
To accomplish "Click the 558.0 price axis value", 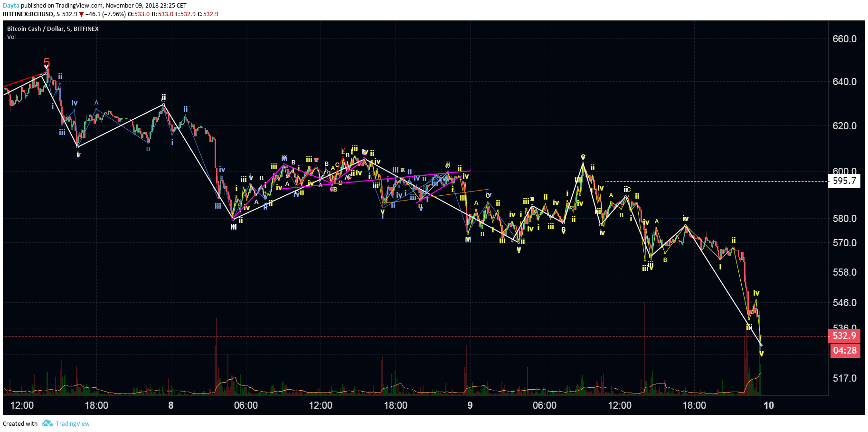I will point(844,272).
